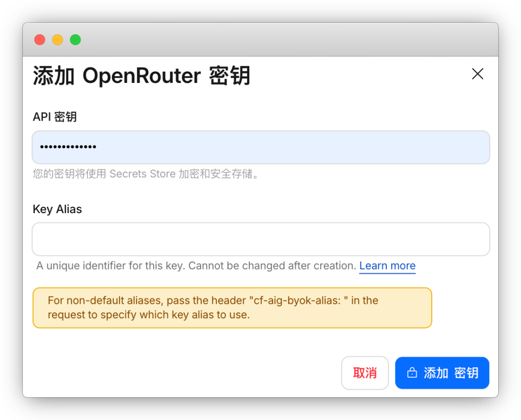Click 'Cannot be changed after creation' text

272,266
